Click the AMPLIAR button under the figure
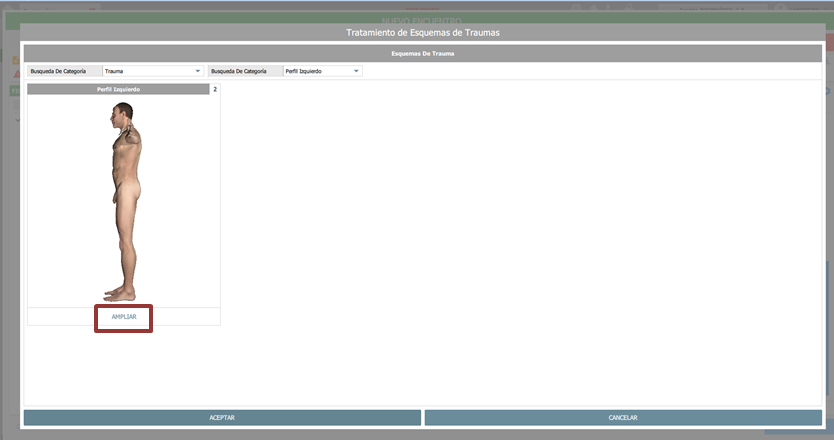834x440 pixels. (124, 317)
